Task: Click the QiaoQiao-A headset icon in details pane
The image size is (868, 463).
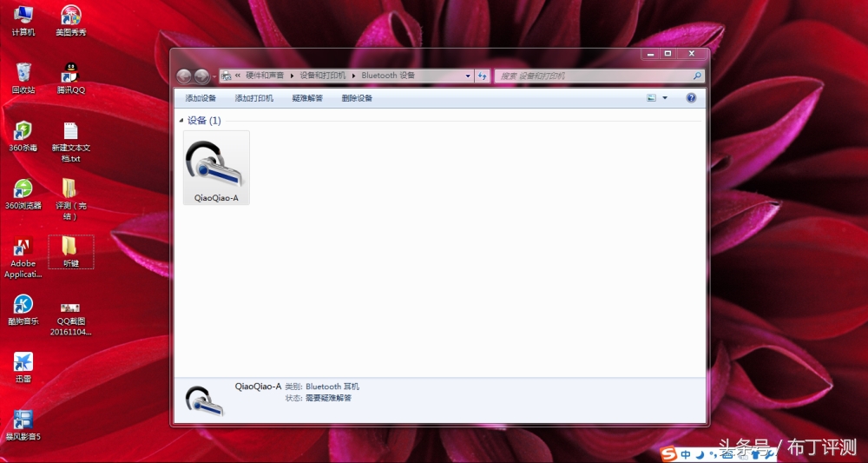Action: pos(204,401)
